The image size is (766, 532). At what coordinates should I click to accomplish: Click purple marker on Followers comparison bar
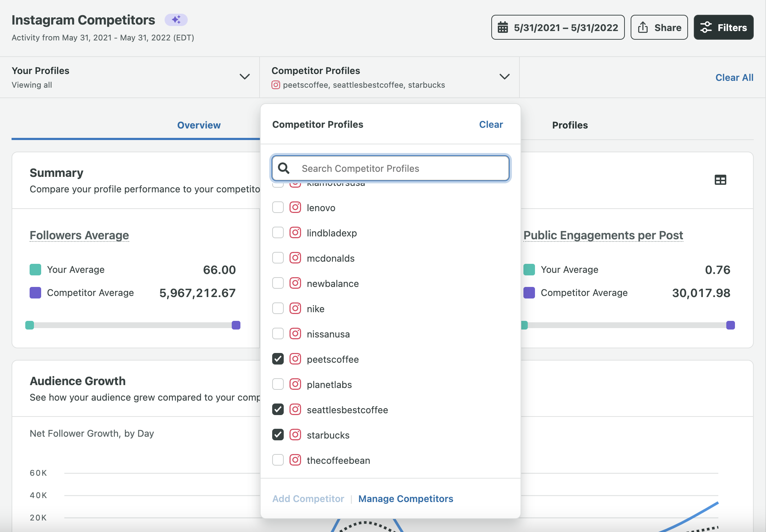click(236, 325)
